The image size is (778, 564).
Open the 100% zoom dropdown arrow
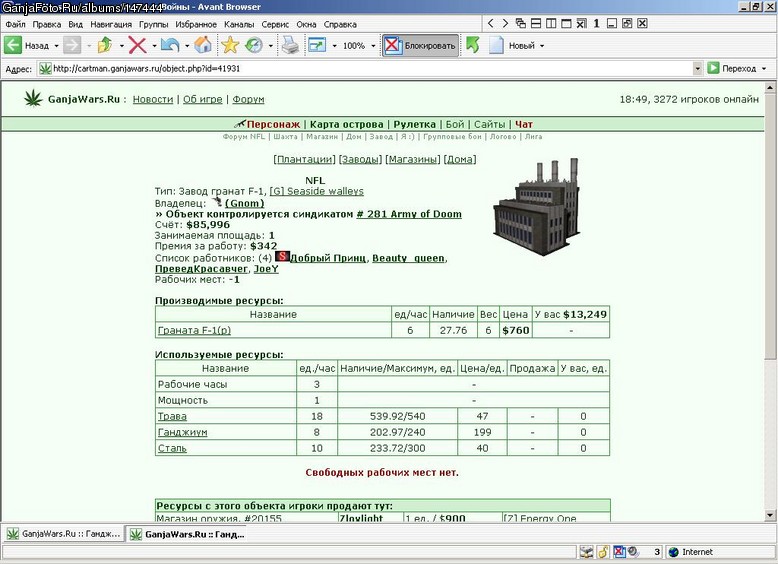click(373, 46)
